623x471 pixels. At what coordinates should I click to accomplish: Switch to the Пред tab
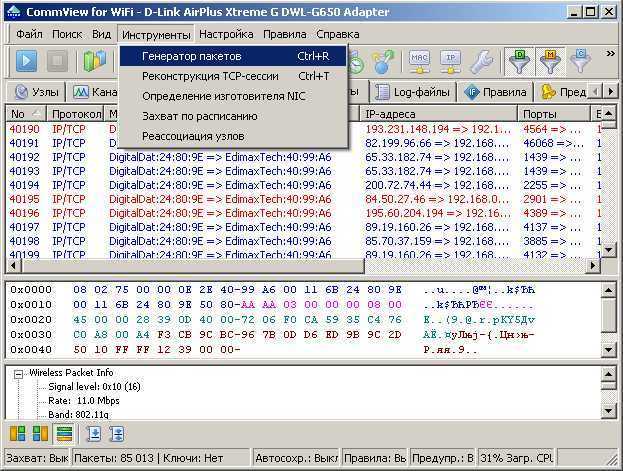point(563,92)
